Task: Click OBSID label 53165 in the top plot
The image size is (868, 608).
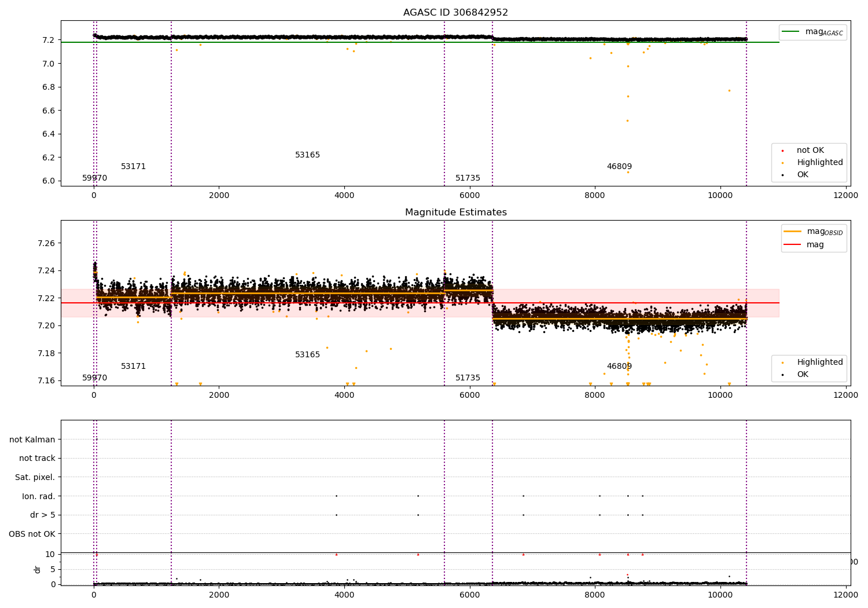Action: (307, 155)
